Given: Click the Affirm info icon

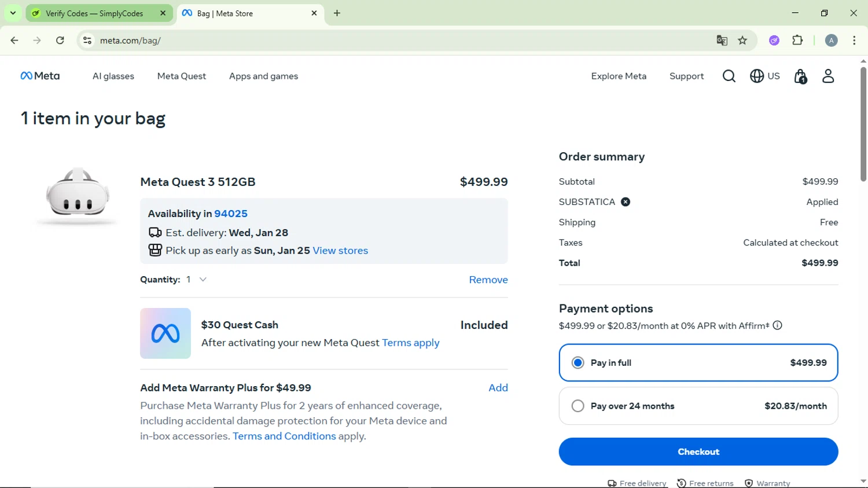Looking at the screenshot, I should 778,326.
